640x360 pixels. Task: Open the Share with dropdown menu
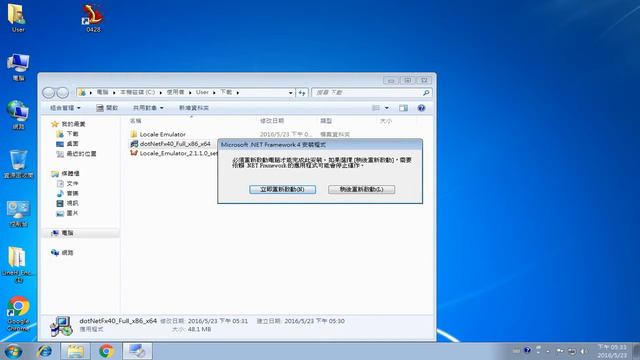(x=148, y=108)
